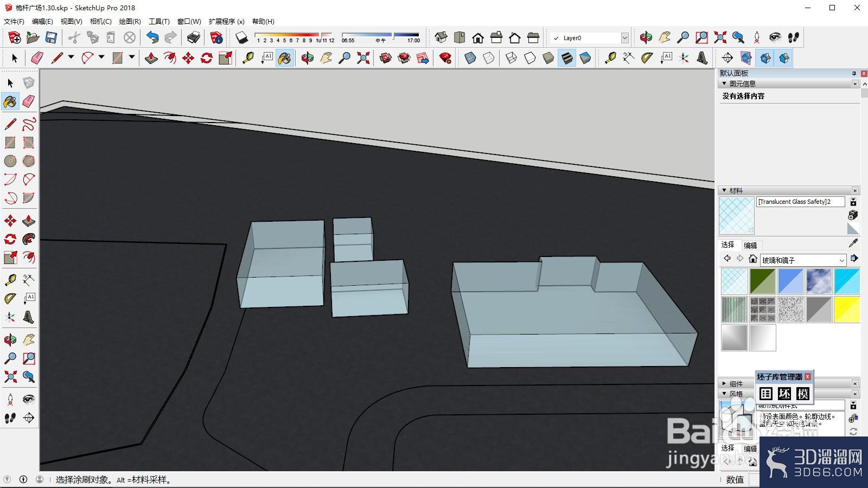Toggle shadows on or off
The height and width of the screenshot is (488, 868).
pyautogui.click(x=241, y=37)
